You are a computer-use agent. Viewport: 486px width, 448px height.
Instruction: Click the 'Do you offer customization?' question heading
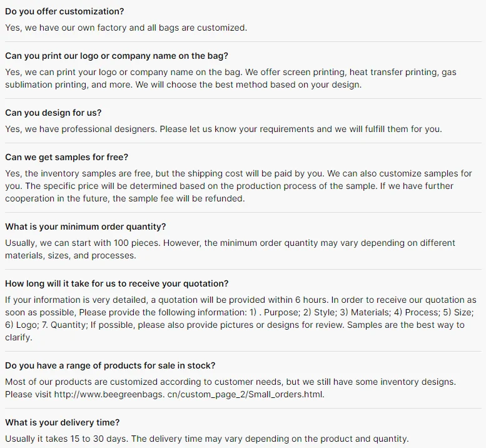click(x=64, y=11)
